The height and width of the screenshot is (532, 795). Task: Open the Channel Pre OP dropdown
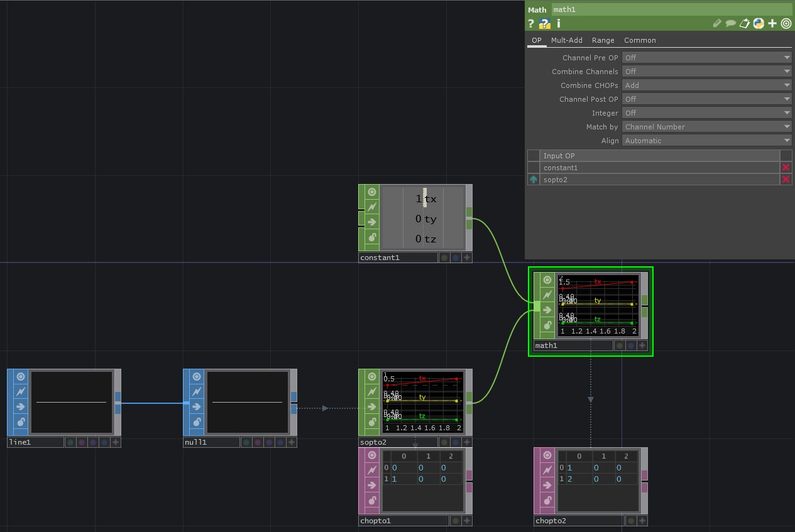pyautogui.click(x=706, y=58)
